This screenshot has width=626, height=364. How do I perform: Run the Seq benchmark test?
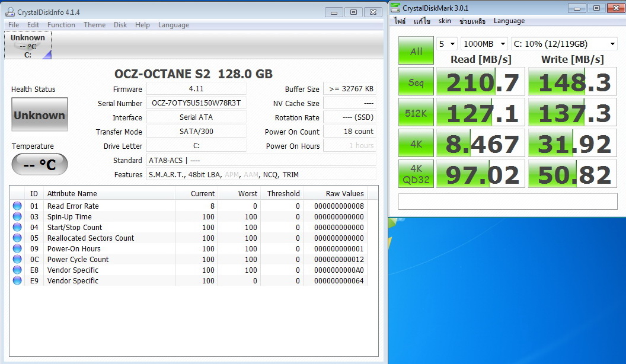[416, 82]
